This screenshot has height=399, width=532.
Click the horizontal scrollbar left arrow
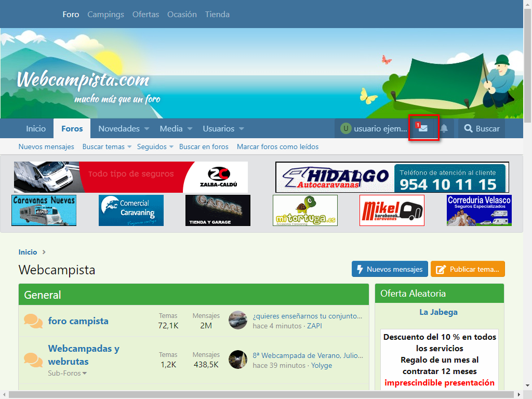(4, 395)
